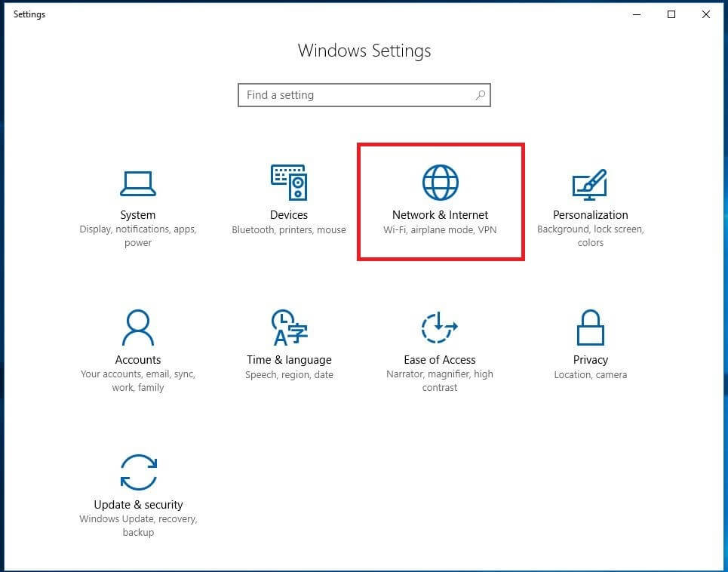Open the Devices keyboard and speaker icon

coord(289,183)
